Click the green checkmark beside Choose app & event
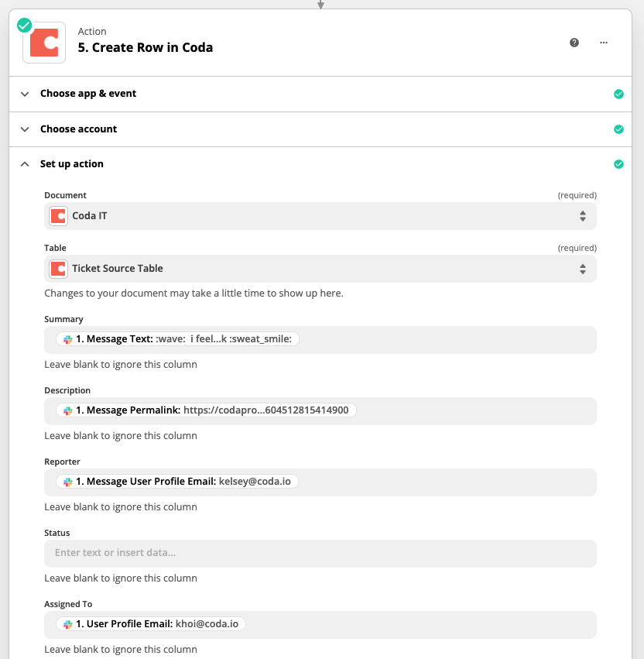 pos(618,94)
